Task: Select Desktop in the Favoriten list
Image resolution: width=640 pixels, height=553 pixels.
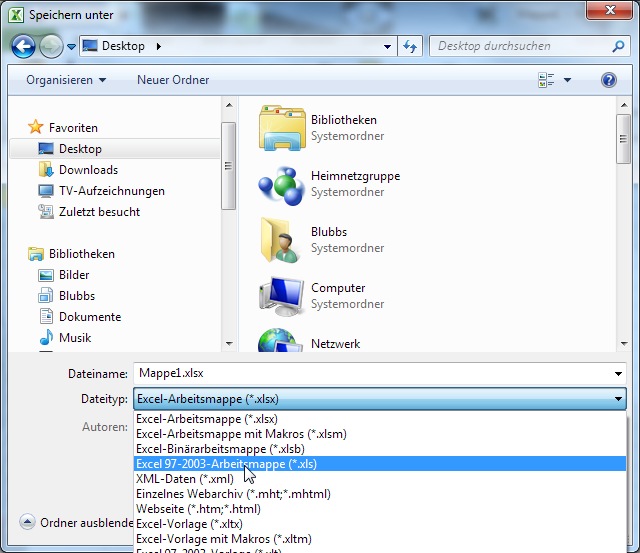Action: point(114,149)
